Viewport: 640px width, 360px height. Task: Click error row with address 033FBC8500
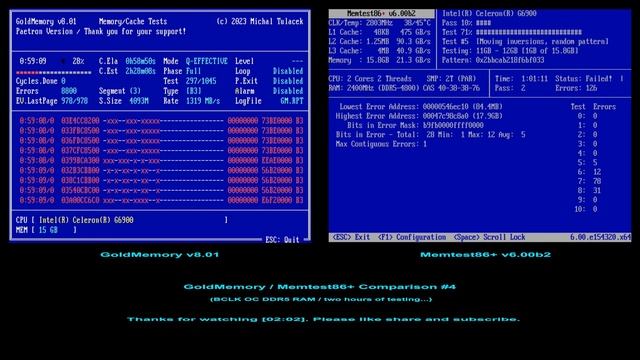coord(161,131)
